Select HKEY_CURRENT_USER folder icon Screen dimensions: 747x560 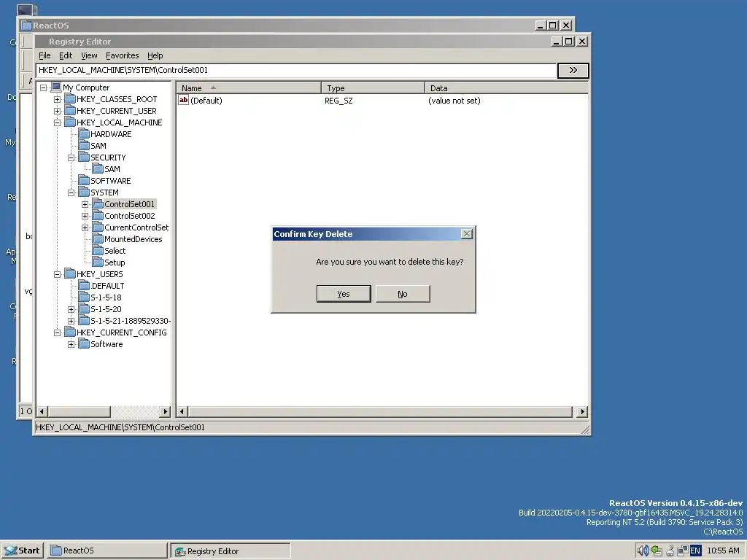click(70, 111)
